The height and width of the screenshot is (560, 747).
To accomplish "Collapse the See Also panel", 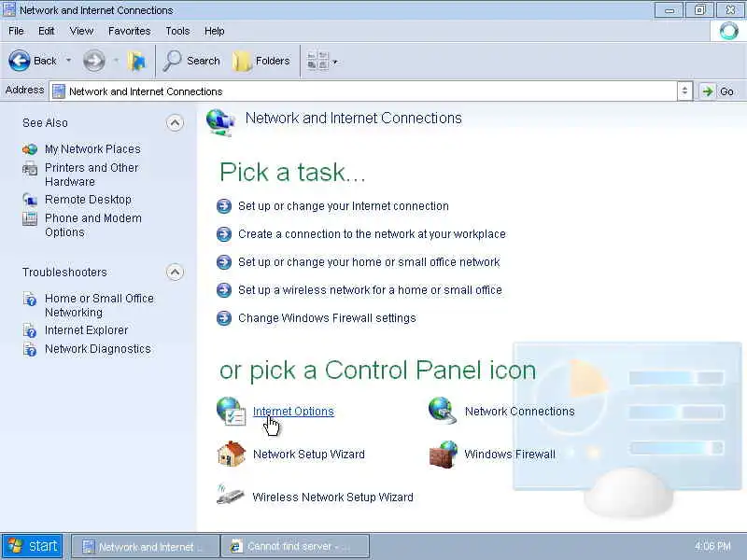I will 175,123.
